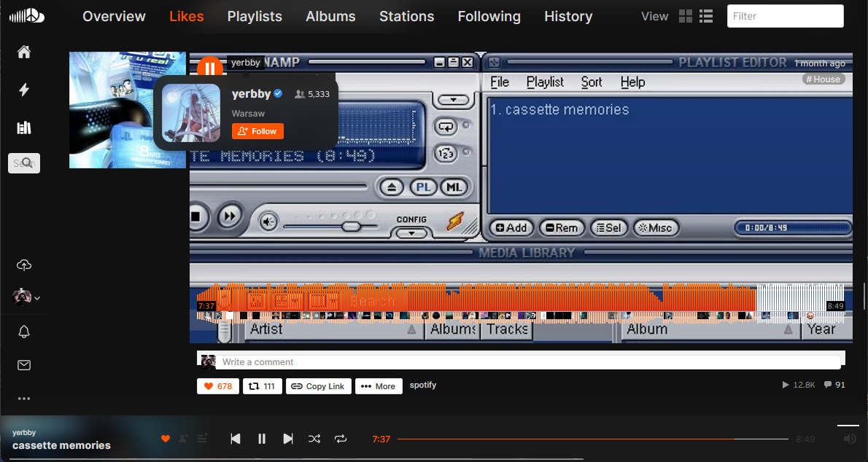Switch to the Overview tab
The height and width of the screenshot is (462, 868).
(114, 17)
